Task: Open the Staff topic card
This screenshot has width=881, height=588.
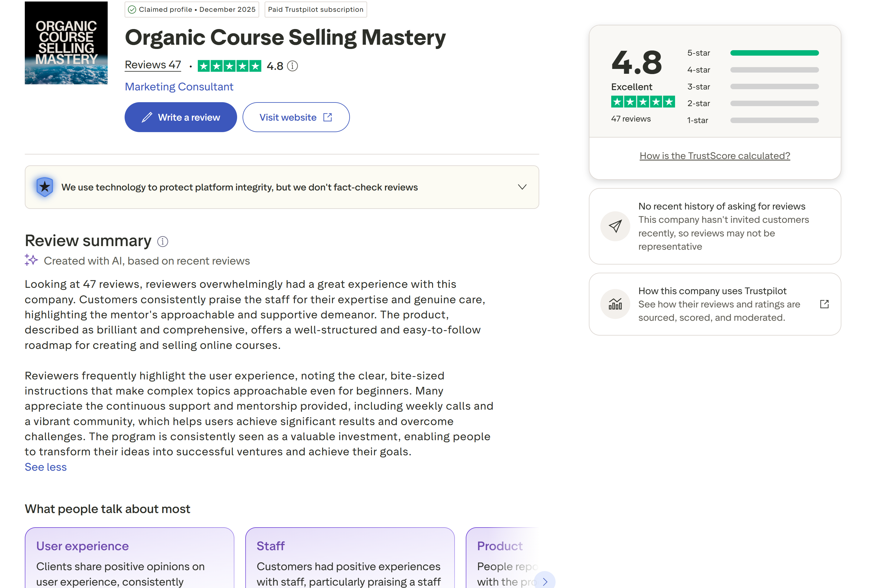Action: coord(350,558)
